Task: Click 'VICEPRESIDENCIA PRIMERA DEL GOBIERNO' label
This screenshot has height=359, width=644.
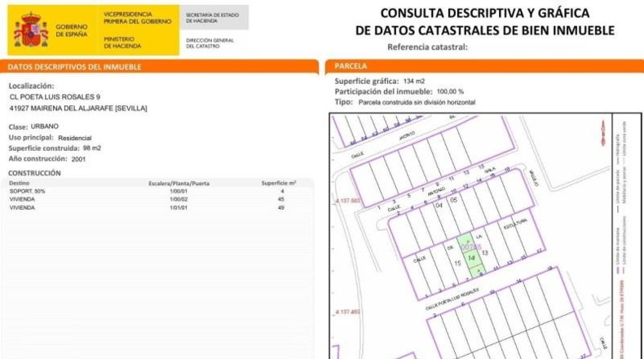Action: tap(137, 18)
